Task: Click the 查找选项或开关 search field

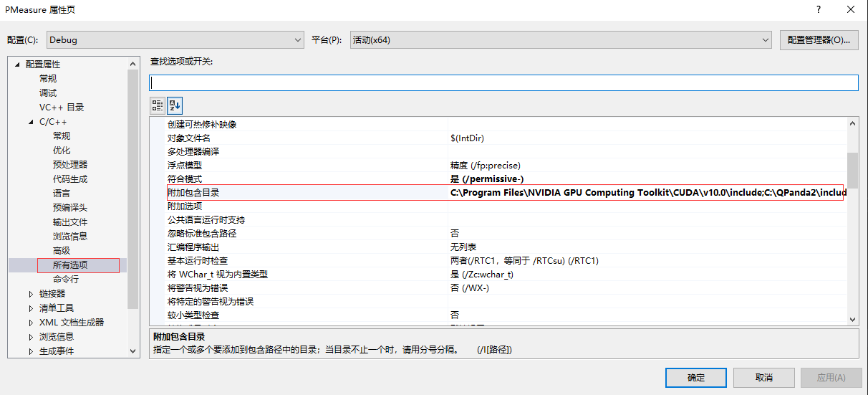Action: [503, 82]
